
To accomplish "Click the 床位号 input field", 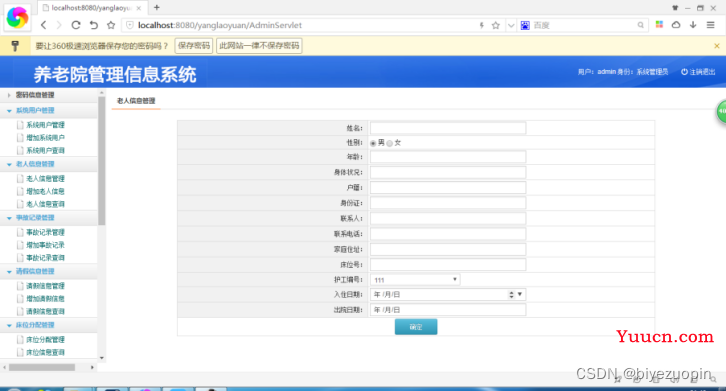I will pyautogui.click(x=448, y=265).
